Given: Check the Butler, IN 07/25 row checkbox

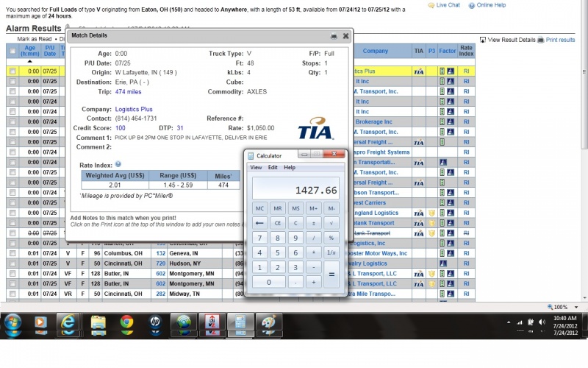Looking at the screenshot, I should coord(12,284).
